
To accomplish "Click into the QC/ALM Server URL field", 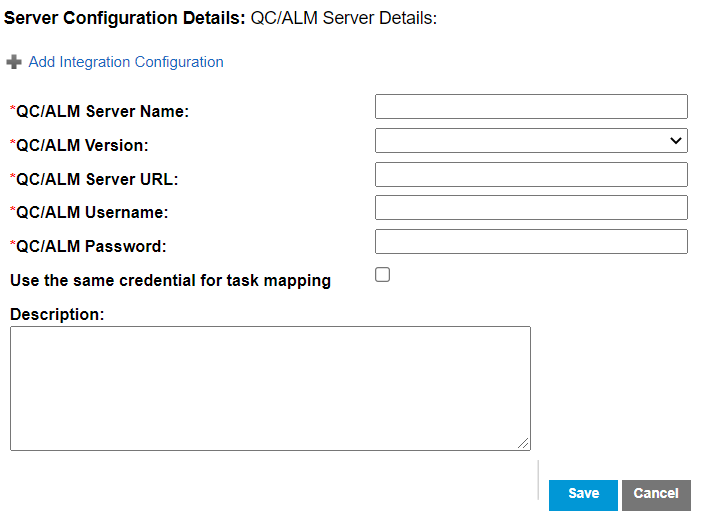I will point(531,175).
